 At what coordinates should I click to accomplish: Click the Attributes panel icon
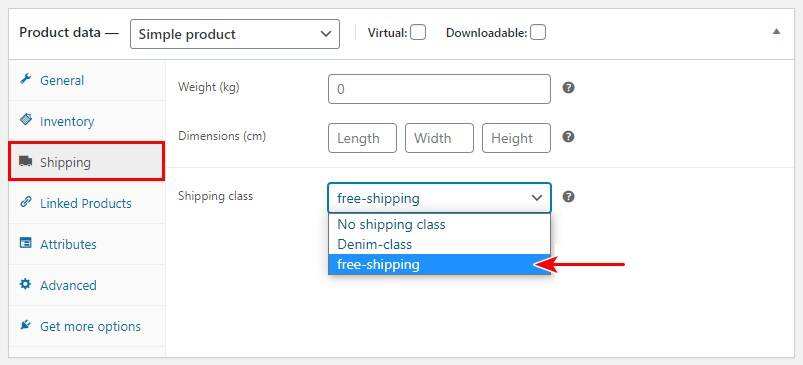26,243
